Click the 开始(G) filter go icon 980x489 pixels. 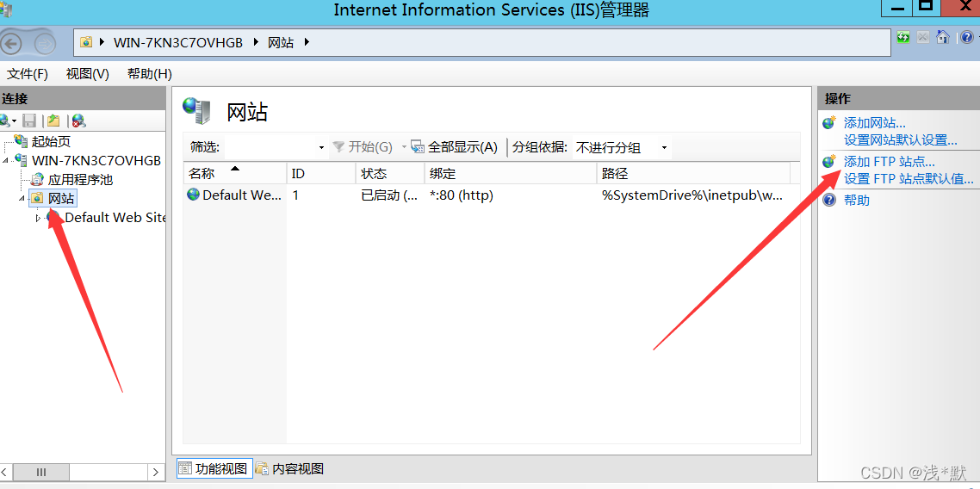[x=338, y=146]
